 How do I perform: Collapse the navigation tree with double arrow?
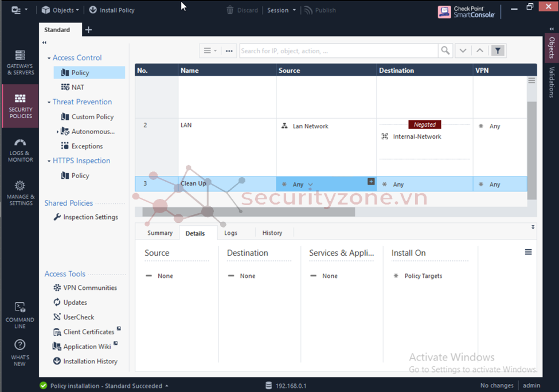click(x=44, y=42)
